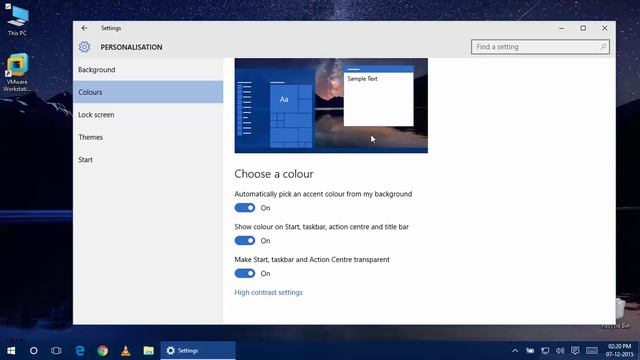Toggle show colour on Start and taskbar
Image resolution: width=640 pixels, height=360 pixels.
tap(245, 240)
